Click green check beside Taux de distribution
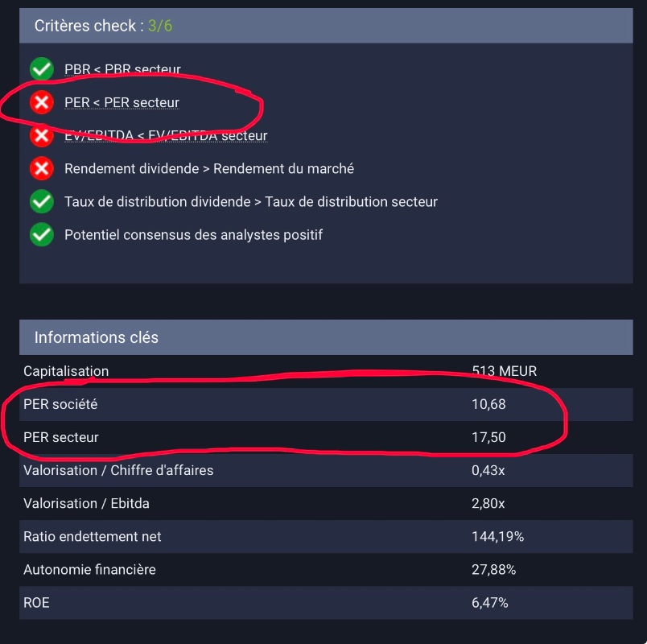Image resolution: width=647 pixels, height=644 pixels. [41, 202]
